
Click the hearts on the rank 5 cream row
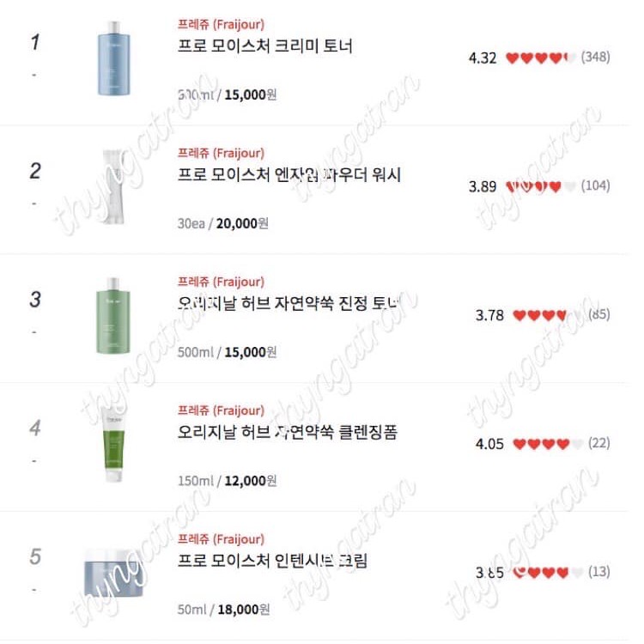[548, 573]
